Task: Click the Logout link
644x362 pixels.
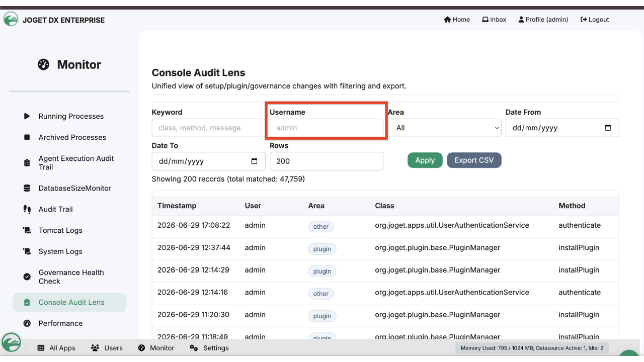Action: tap(595, 20)
